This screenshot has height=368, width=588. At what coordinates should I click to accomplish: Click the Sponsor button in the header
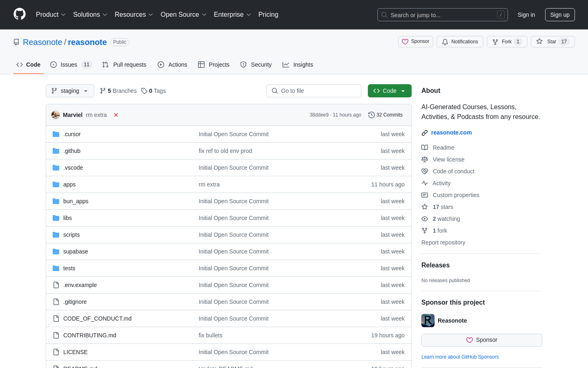click(x=416, y=42)
